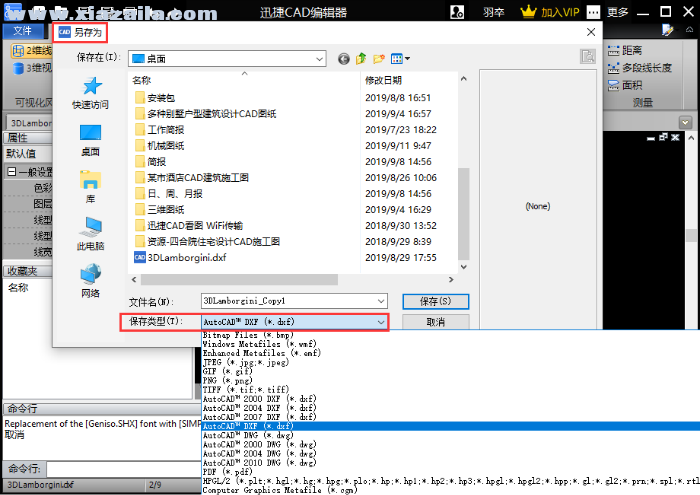Image resolution: width=700 pixels, height=495 pixels.
Task: Select Quick Access (快速访问) in sidebar
Action: (90, 93)
